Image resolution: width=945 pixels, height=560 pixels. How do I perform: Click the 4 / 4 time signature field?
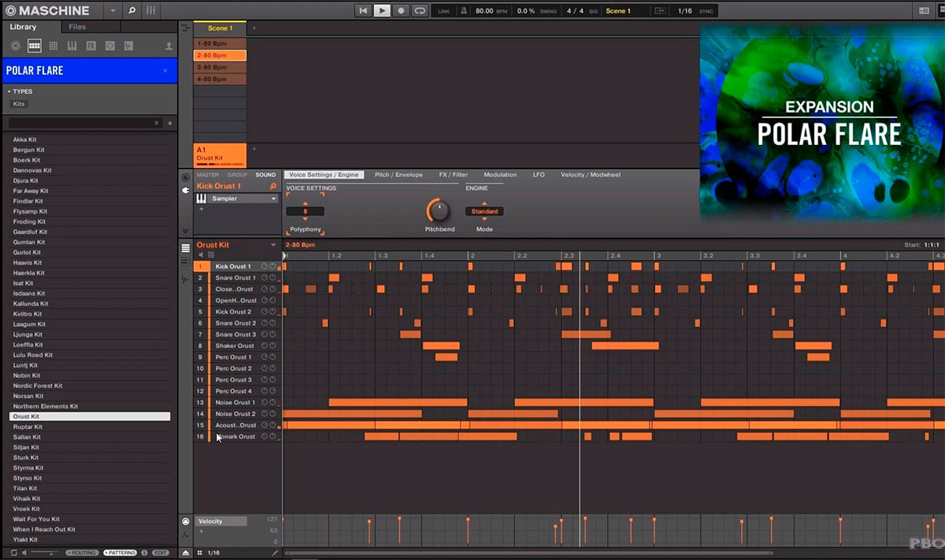click(575, 11)
